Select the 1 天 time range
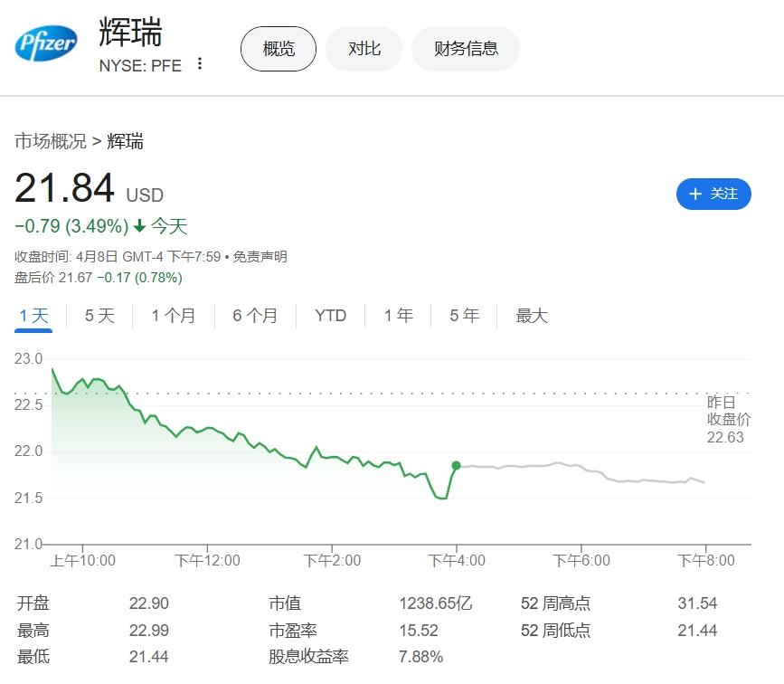 coord(33,316)
